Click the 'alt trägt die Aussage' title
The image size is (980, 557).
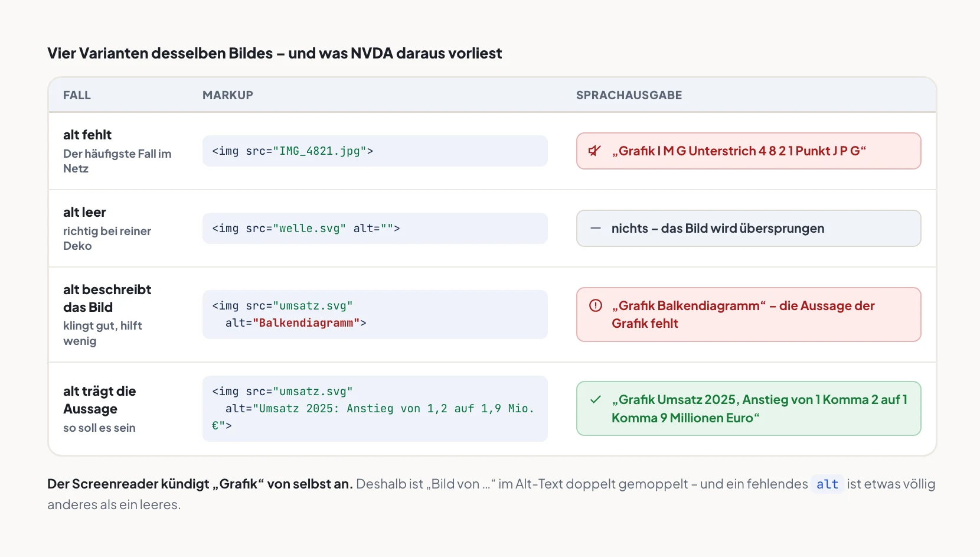99,400
